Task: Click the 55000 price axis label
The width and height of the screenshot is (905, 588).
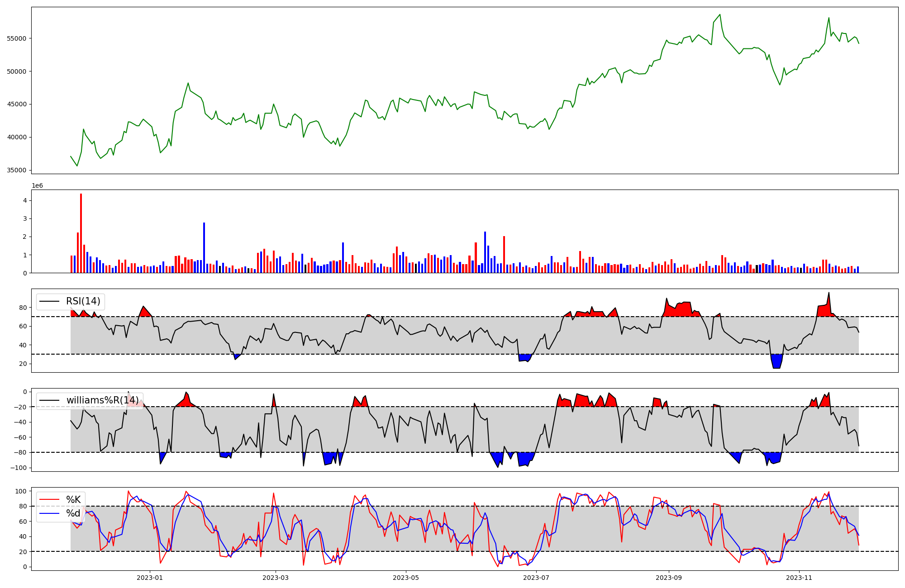Action: click(x=16, y=38)
